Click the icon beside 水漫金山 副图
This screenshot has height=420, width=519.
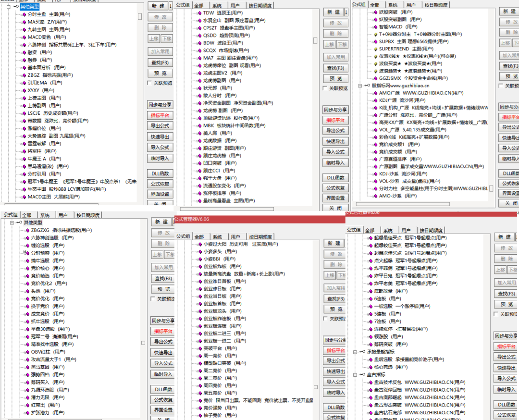pyautogui.click(x=199, y=21)
